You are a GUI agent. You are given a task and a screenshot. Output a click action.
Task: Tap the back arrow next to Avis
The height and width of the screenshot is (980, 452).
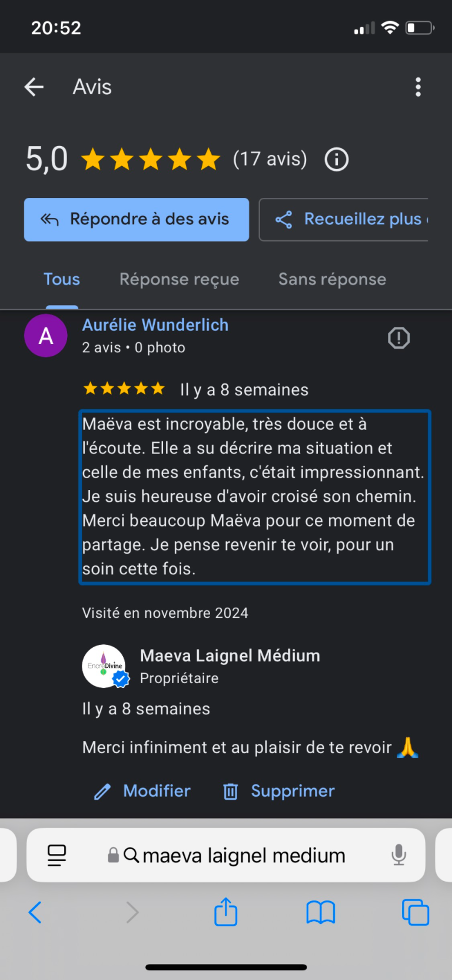pyautogui.click(x=34, y=87)
